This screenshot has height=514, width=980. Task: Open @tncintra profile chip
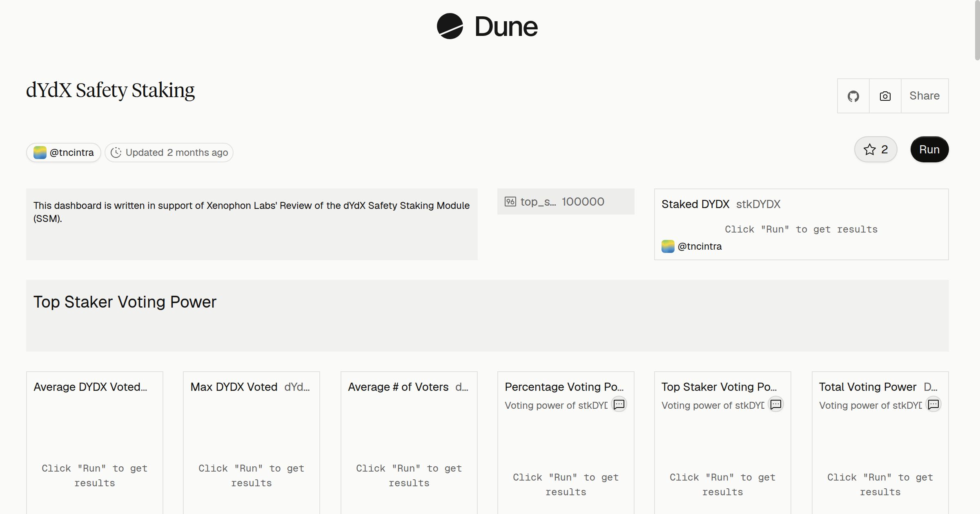point(64,153)
